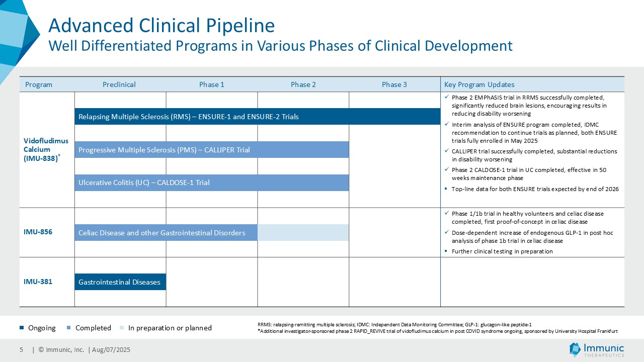
Task: Select the Progressive Multiple Sclerosis CALLIPER bar
Action: 211,150
